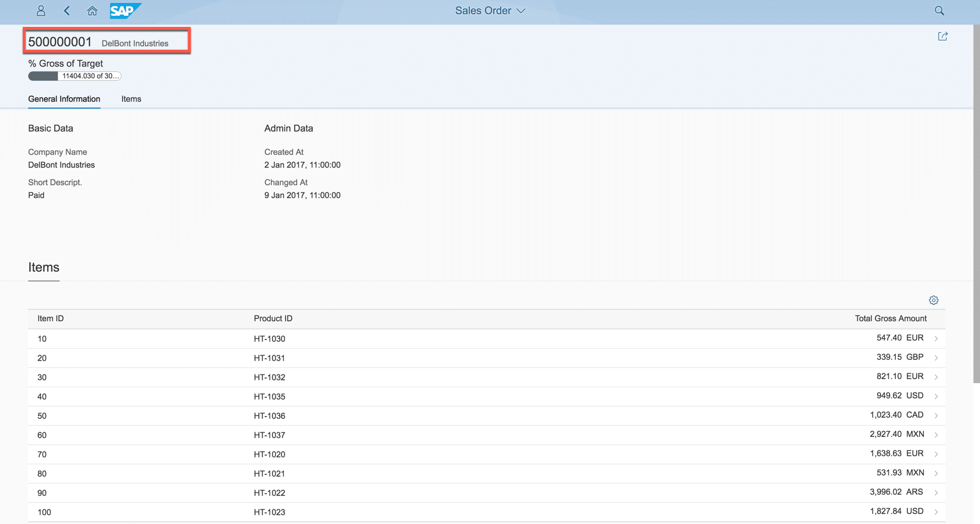Click the back navigation arrow
980x524 pixels.
pos(67,11)
